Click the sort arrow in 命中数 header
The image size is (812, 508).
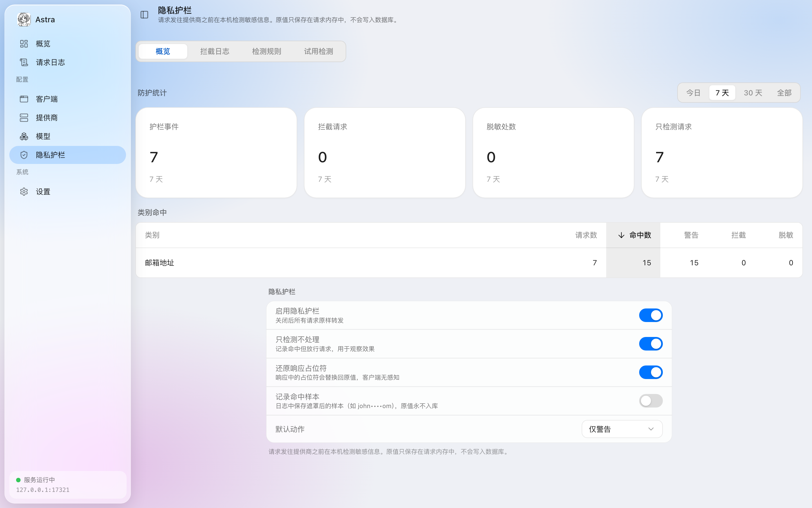click(621, 235)
